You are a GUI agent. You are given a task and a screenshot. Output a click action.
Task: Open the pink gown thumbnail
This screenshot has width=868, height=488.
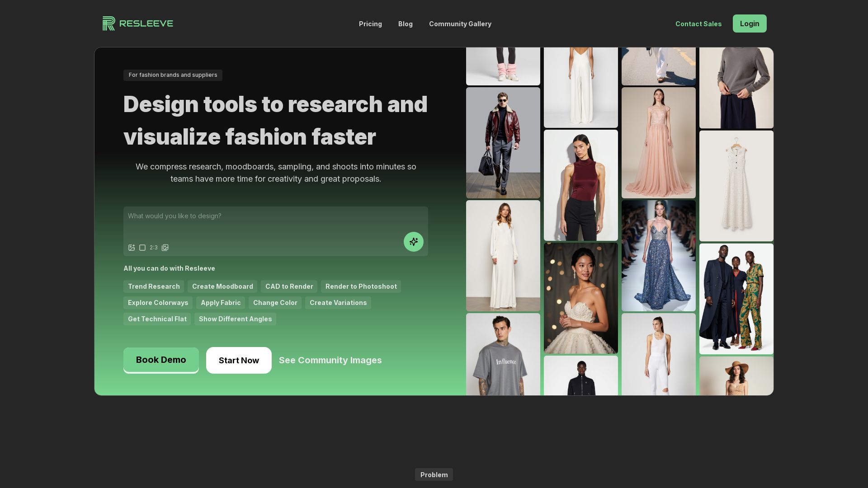pos(658,143)
